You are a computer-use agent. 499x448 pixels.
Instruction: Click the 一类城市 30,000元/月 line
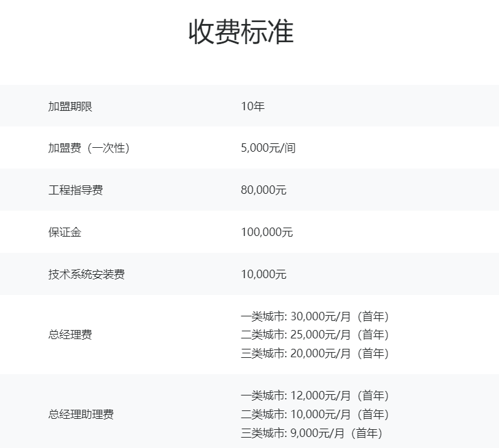[x=315, y=317]
